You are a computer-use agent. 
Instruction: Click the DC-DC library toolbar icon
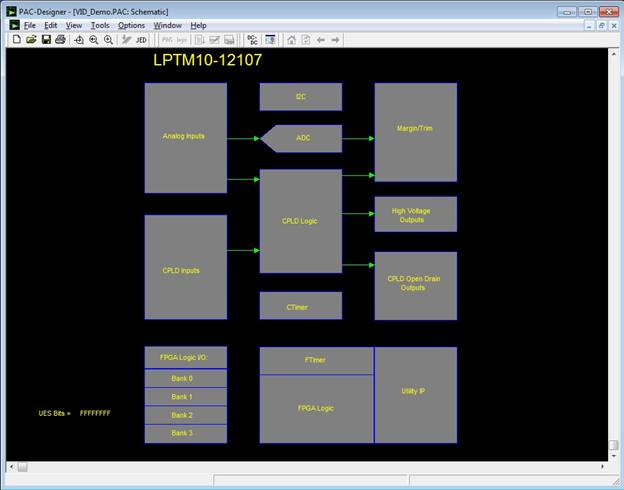click(x=252, y=40)
